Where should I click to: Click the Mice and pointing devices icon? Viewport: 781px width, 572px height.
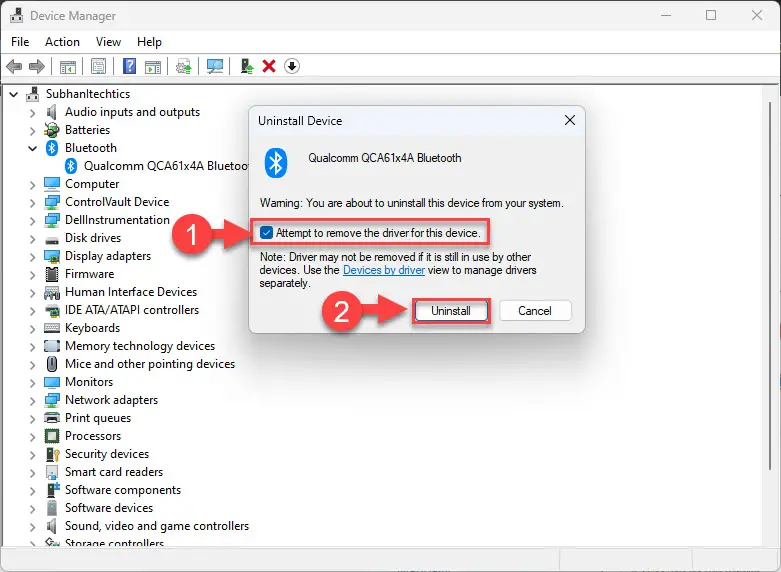52,364
